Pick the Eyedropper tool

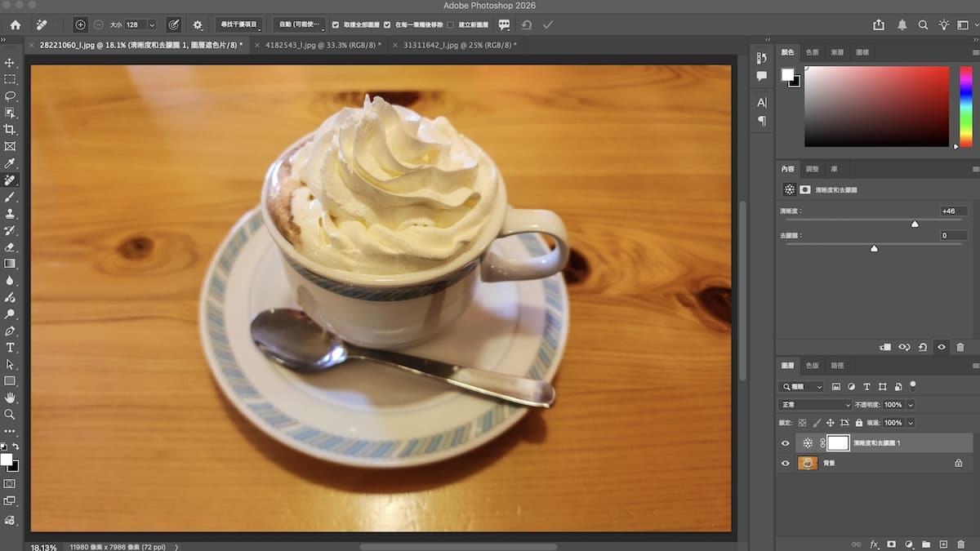tap(10, 163)
